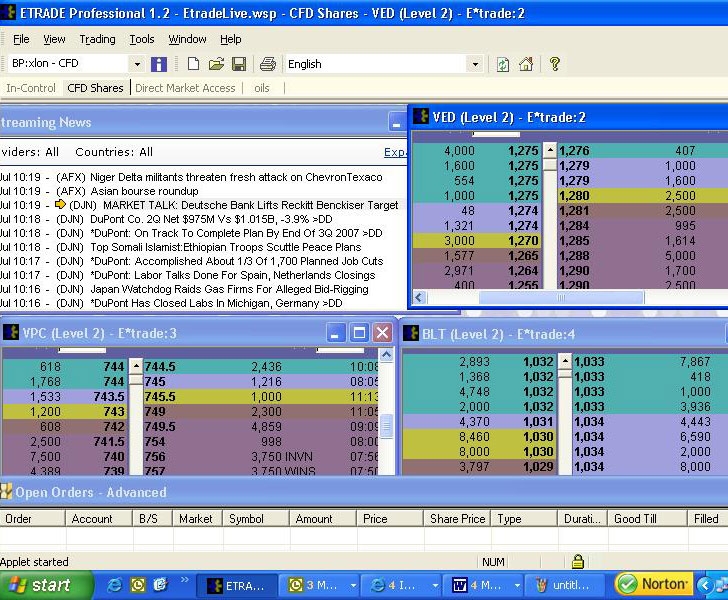Sort orders by Share Price column header

457,518
